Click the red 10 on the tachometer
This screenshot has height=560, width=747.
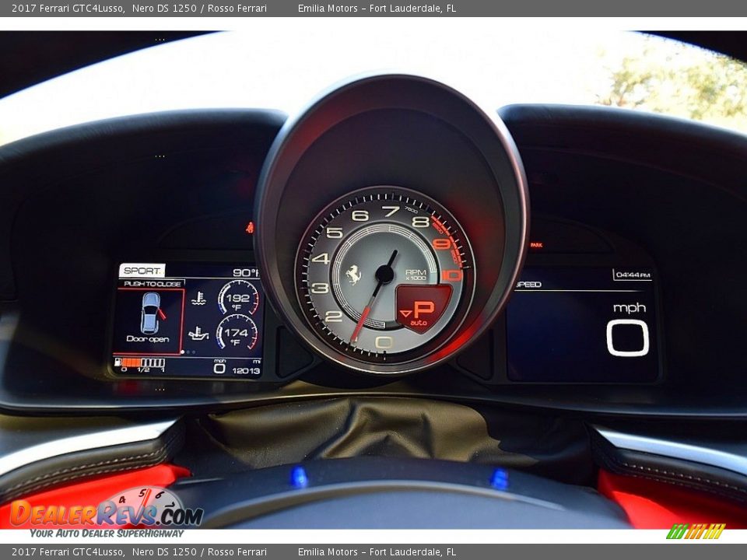coord(451,275)
